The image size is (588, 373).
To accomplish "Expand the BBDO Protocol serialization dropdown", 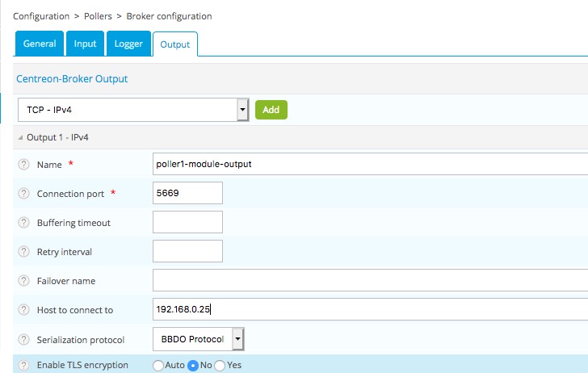I will [198, 339].
